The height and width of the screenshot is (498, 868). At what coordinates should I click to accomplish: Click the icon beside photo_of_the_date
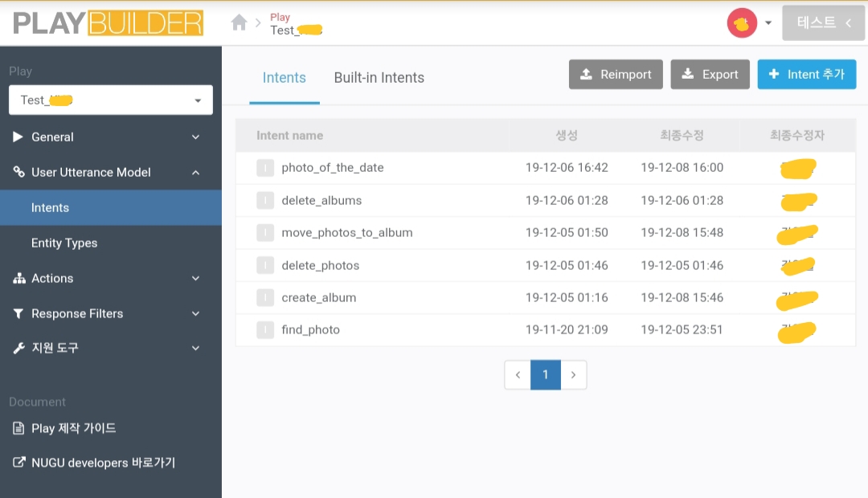click(x=265, y=168)
